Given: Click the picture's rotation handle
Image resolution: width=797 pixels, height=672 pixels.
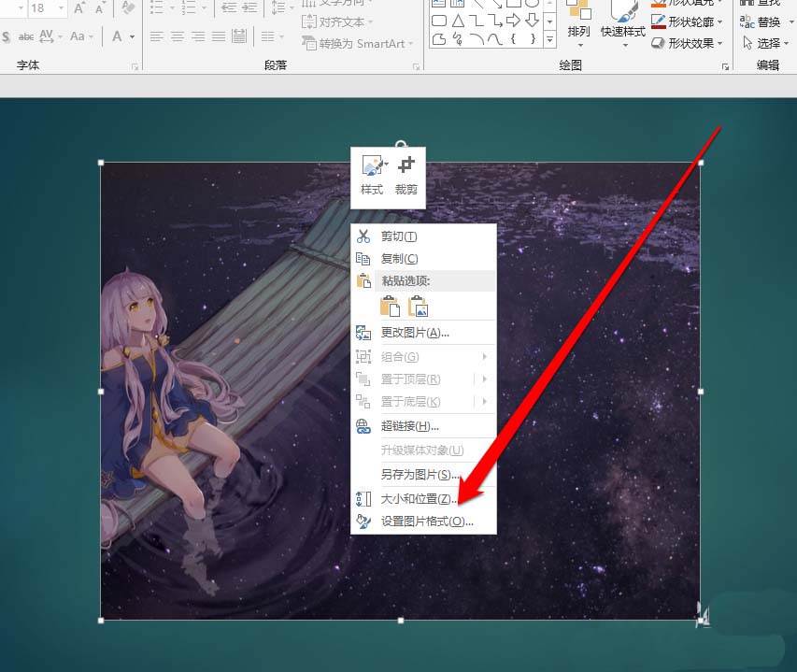Looking at the screenshot, I should click(401, 145).
